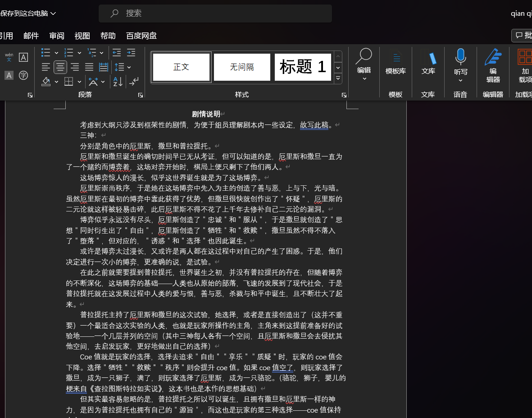Open the 模板库 template library
The width and height of the screenshot is (532, 418).
coord(396,63)
